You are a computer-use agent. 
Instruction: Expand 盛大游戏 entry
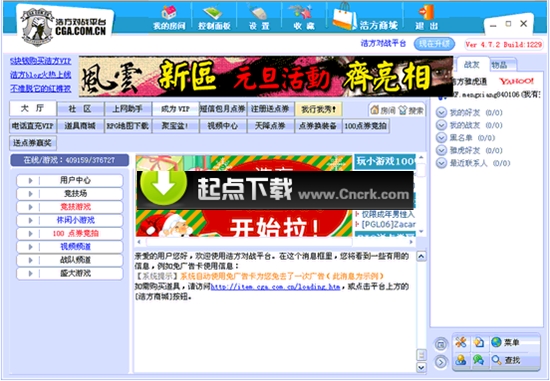(70, 274)
